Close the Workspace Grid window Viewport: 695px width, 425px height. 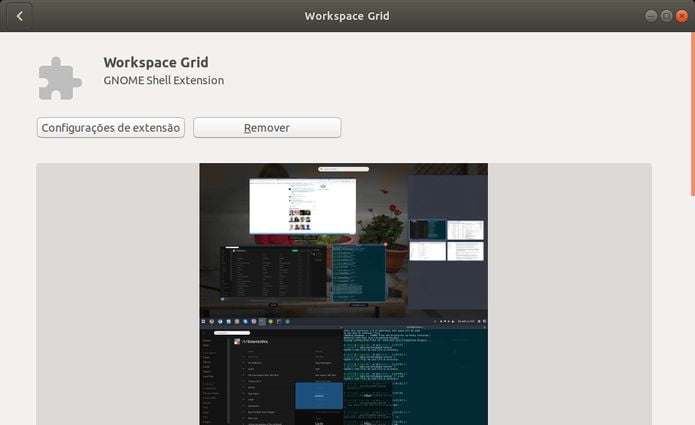[x=682, y=16]
